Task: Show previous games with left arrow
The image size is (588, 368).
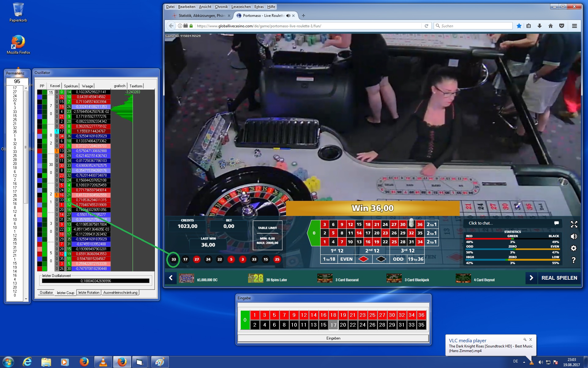Action: 171,278
